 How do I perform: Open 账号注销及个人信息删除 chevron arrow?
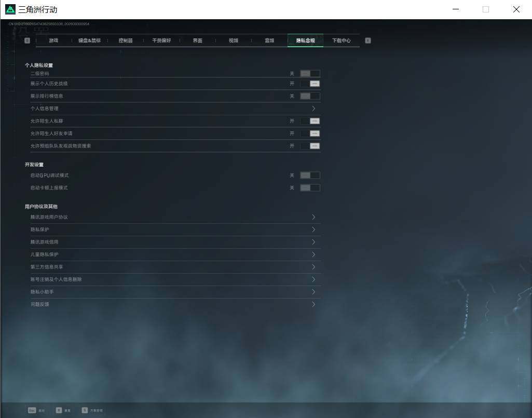pyautogui.click(x=313, y=279)
